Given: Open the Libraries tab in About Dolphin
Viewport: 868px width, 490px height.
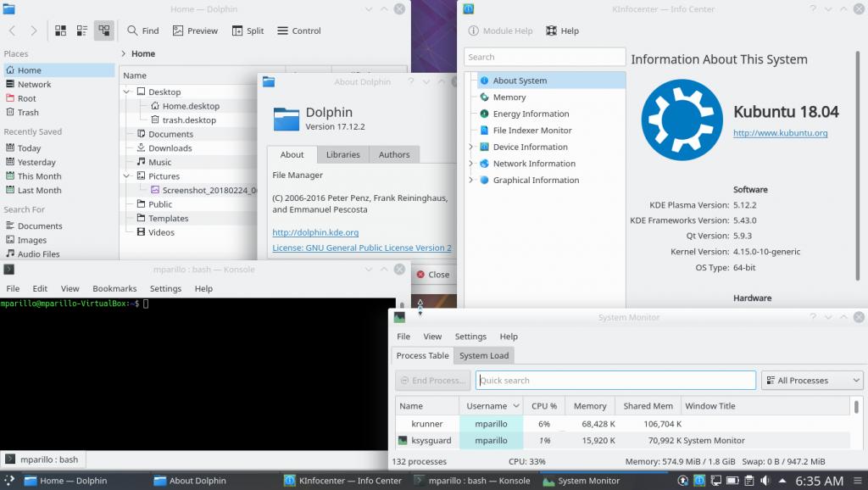Looking at the screenshot, I should tap(342, 154).
